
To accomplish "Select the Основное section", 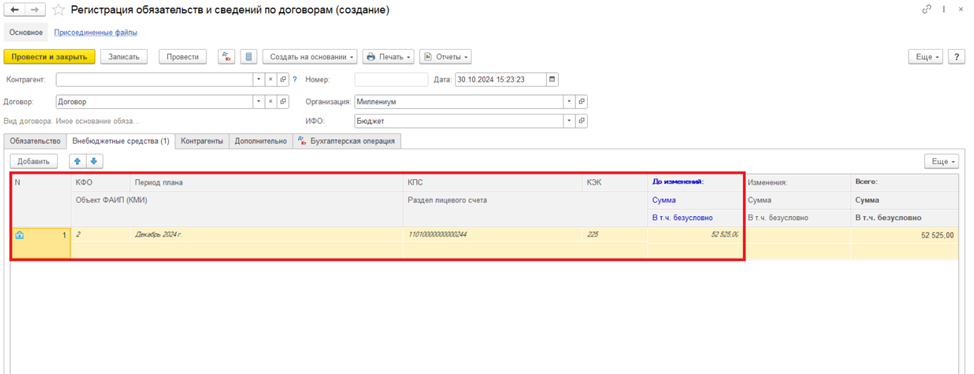I will (26, 32).
